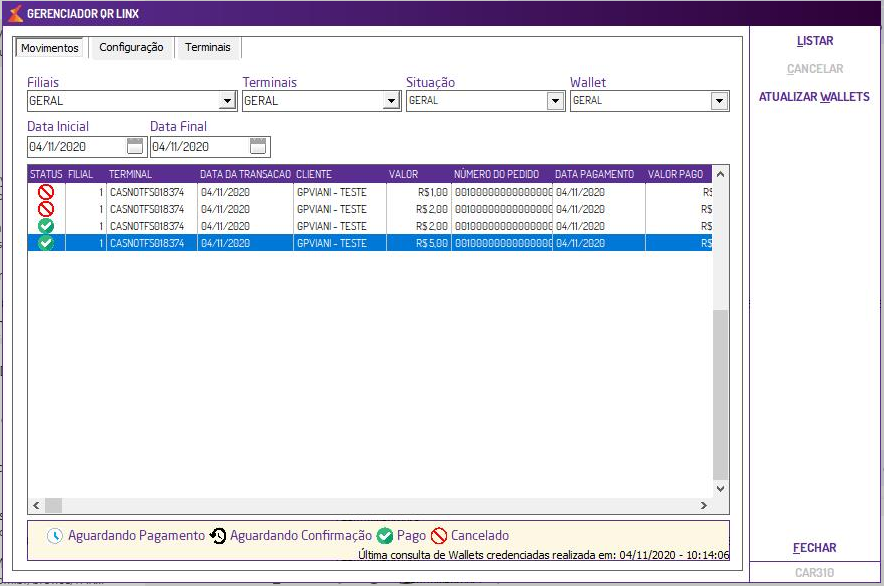Viewport: 884px width, 586px height.
Task: Click the 'Aguardando Pagamento' legend text
Action: click(x=136, y=536)
